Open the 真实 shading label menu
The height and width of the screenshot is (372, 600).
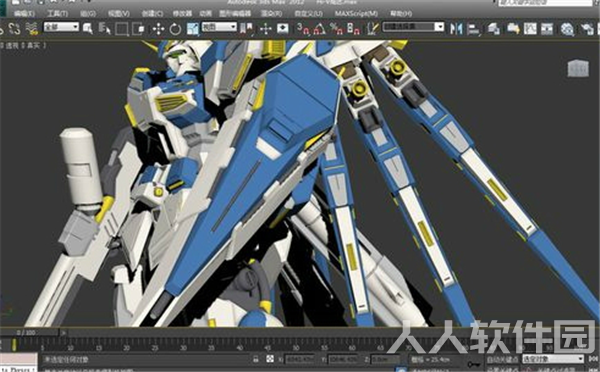click(x=33, y=46)
